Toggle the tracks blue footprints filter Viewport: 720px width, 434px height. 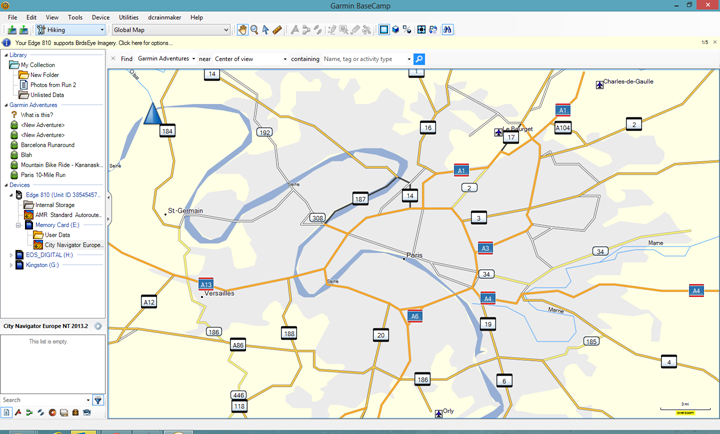(x=41, y=412)
